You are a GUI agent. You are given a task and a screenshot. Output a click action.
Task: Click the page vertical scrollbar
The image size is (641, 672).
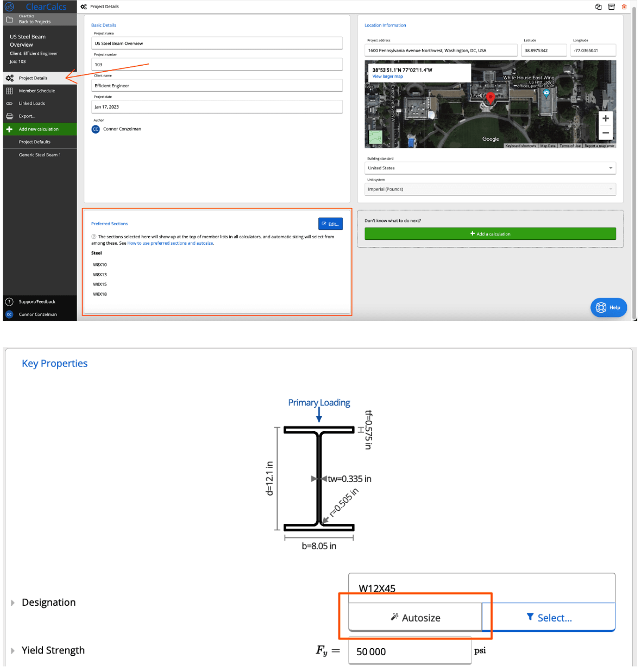(x=634, y=163)
